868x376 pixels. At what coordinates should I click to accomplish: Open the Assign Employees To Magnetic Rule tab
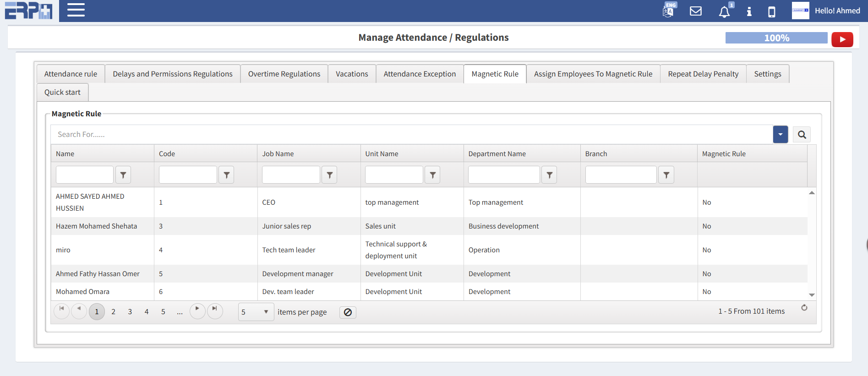(x=593, y=74)
